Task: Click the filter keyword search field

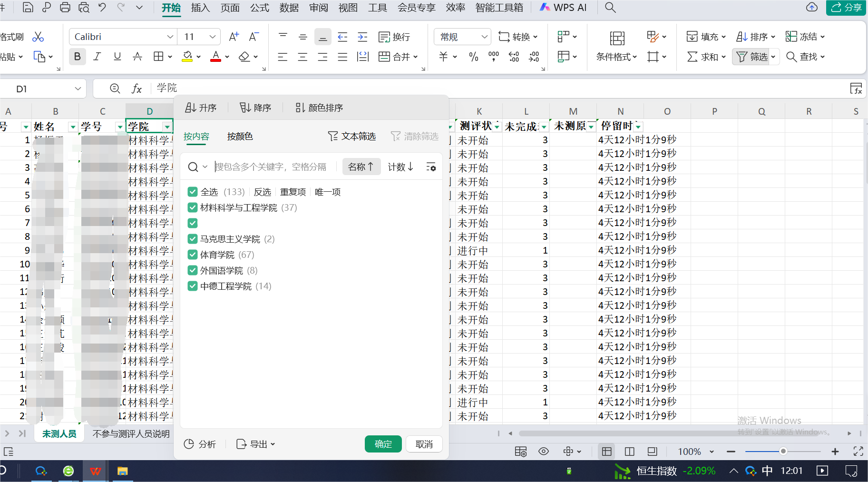Action: pyautogui.click(x=271, y=167)
